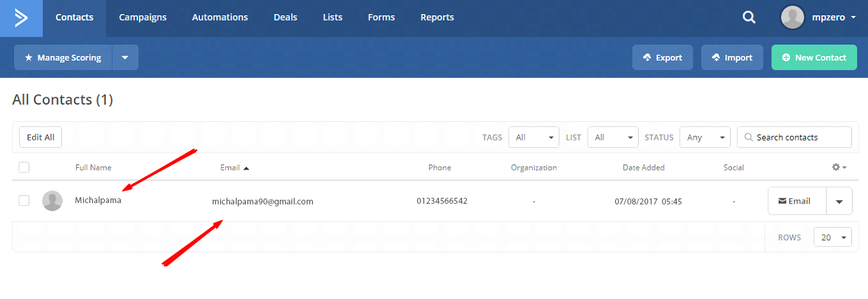Go to the Campaigns tab

[143, 18]
